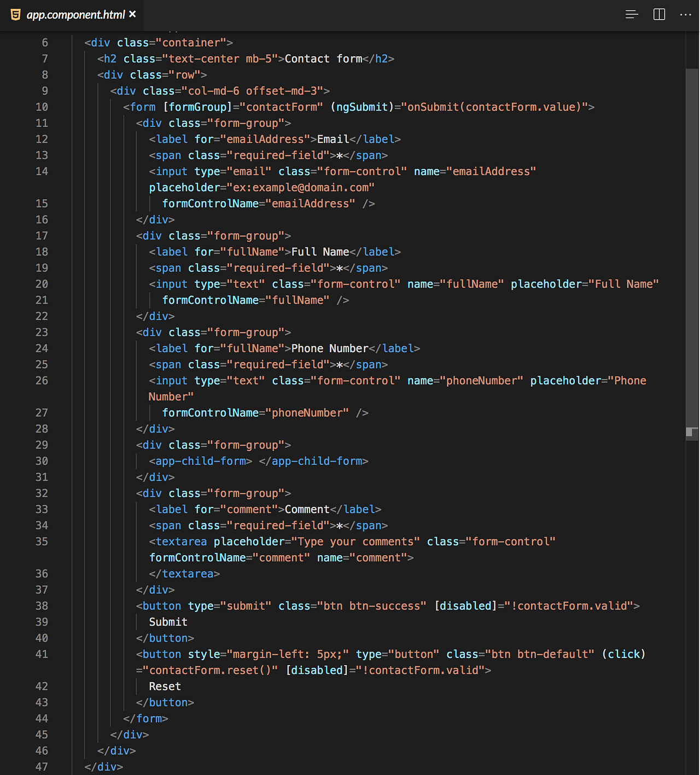The width and height of the screenshot is (700, 775).
Task: Close the app.component.html tab
Action: [x=132, y=15]
